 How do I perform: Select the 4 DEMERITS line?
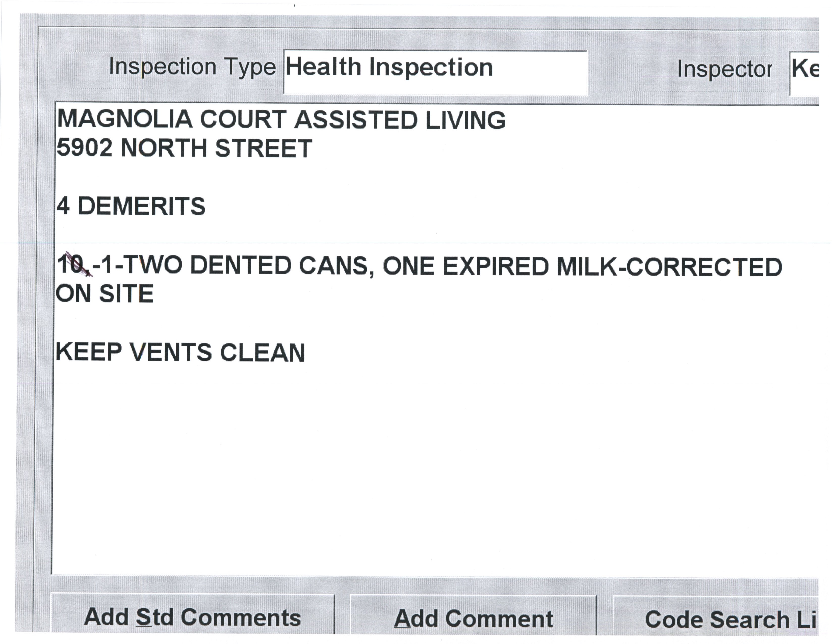pyautogui.click(x=131, y=206)
